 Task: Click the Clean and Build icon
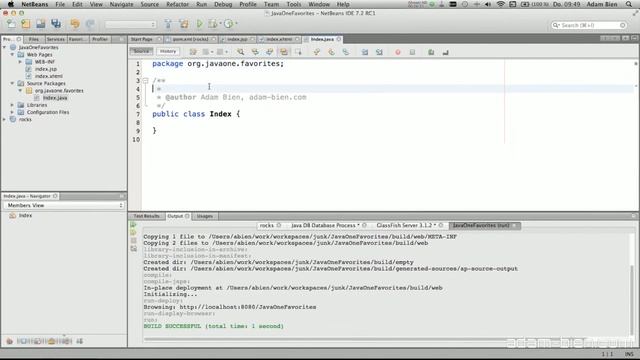point(184,24)
